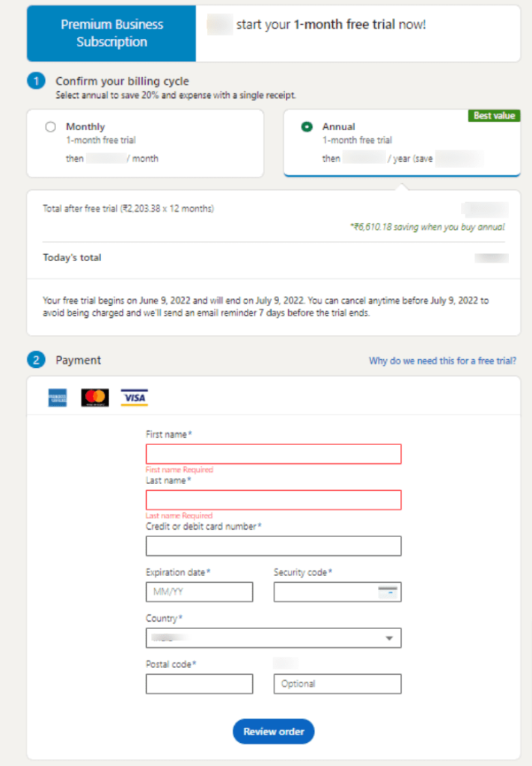
Task: Click the Optional text field
Action: tap(337, 684)
